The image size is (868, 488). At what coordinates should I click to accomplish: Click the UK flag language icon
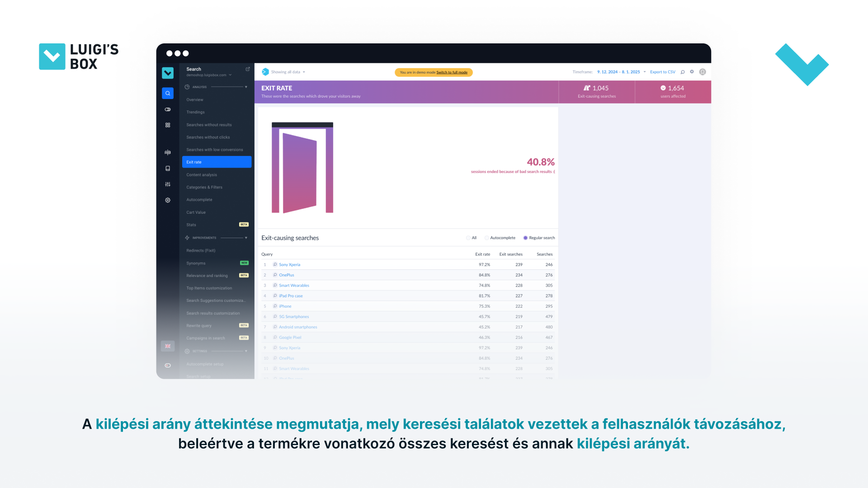pyautogui.click(x=168, y=346)
